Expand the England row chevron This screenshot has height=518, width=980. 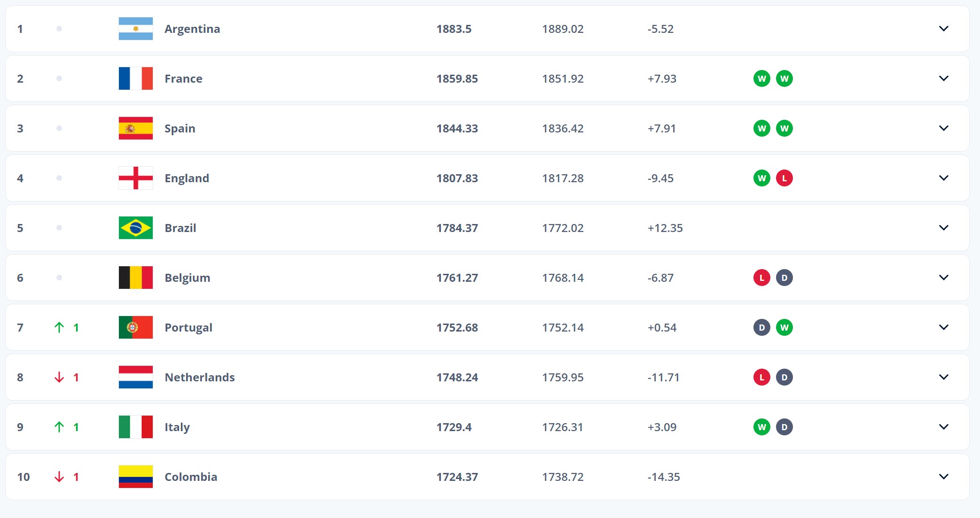tap(943, 178)
